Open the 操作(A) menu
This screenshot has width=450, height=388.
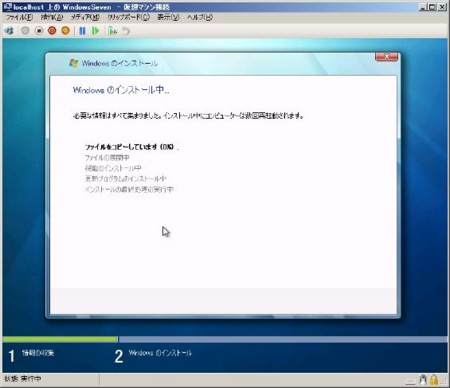coord(52,17)
